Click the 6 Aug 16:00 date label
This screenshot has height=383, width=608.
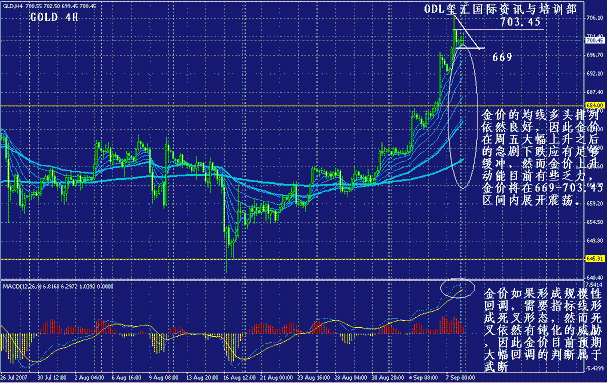[x=126, y=378]
